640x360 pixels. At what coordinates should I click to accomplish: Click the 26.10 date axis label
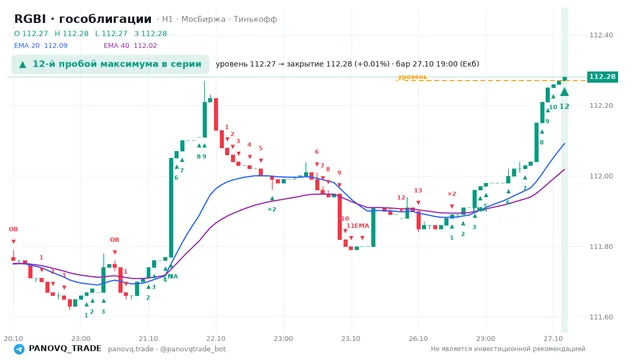(418, 339)
